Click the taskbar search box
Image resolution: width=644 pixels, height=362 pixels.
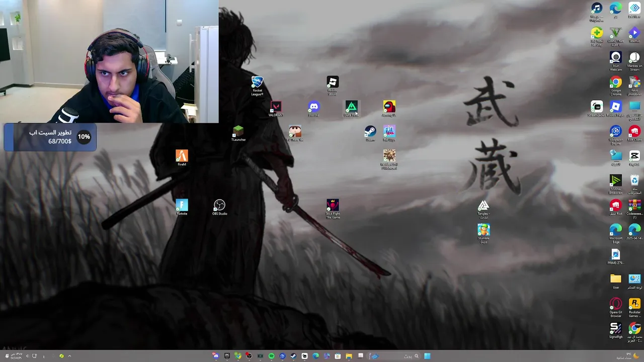pos(394,356)
